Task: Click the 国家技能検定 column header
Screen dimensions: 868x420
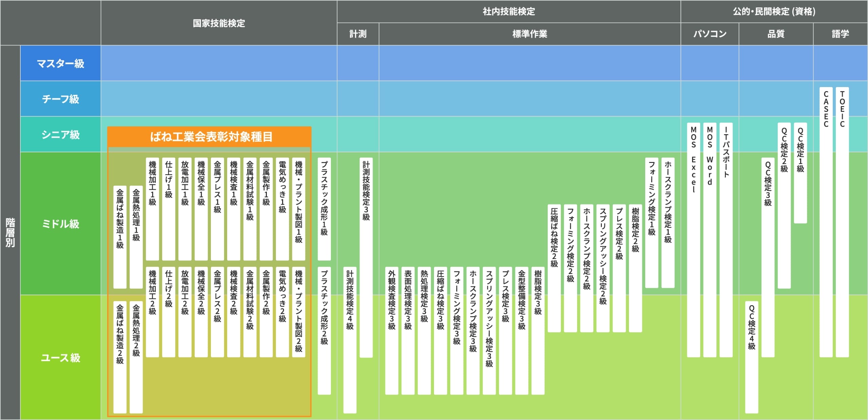Action: tap(219, 23)
